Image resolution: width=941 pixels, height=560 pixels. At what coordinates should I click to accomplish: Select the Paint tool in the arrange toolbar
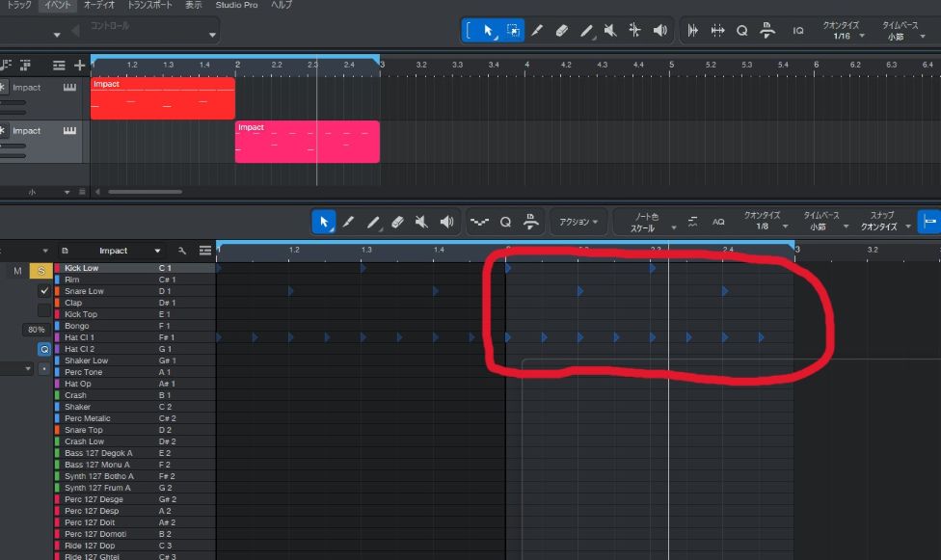(x=586, y=30)
